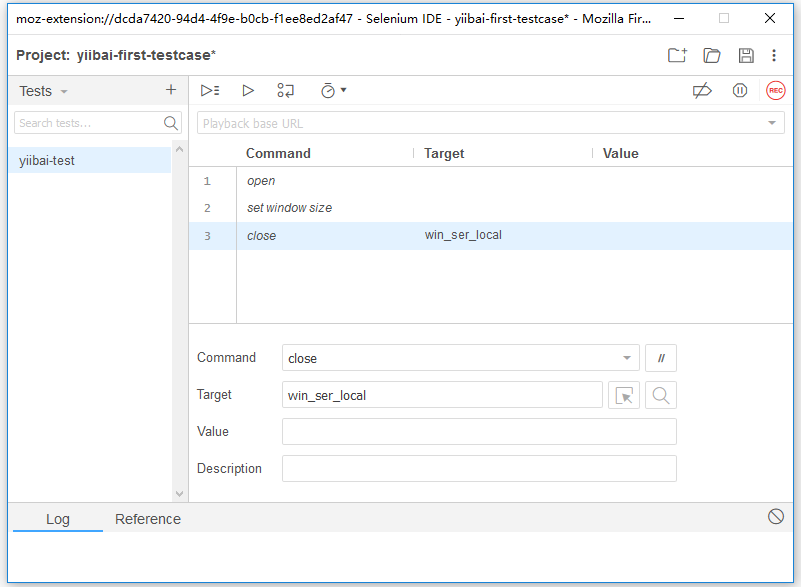
Task: Start recording with the REC button
Action: pos(776,90)
